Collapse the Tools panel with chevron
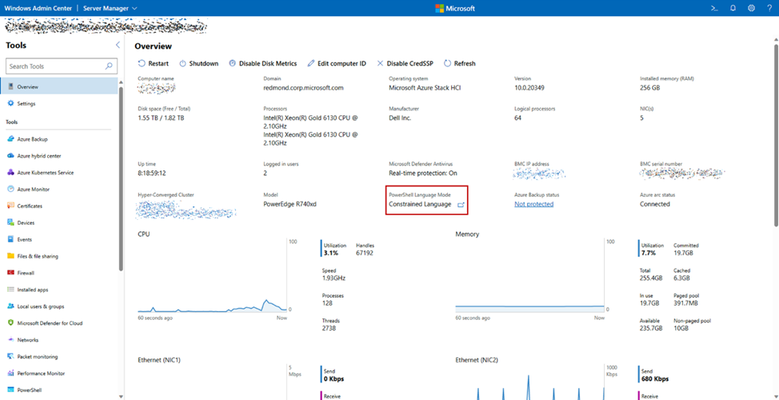The width and height of the screenshot is (779, 400). click(x=118, y=45)
